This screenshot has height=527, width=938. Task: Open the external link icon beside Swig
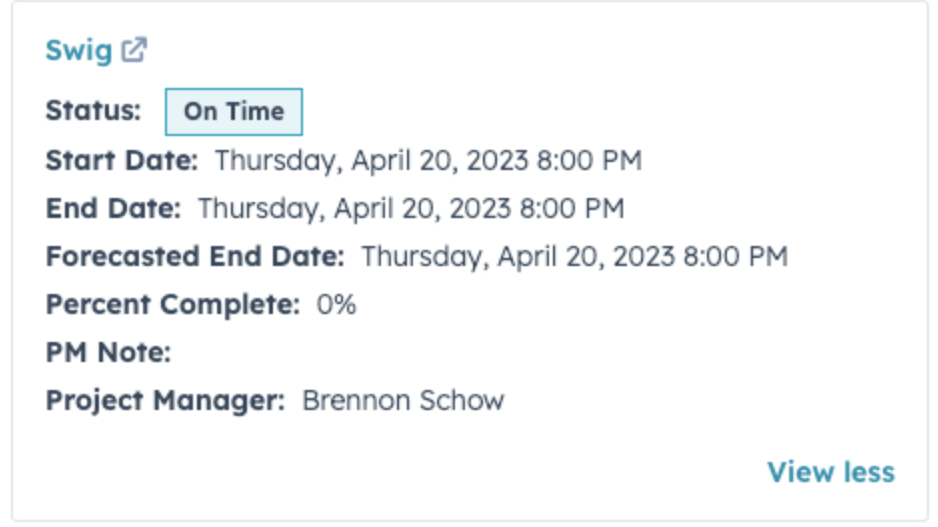coord(134,50)
